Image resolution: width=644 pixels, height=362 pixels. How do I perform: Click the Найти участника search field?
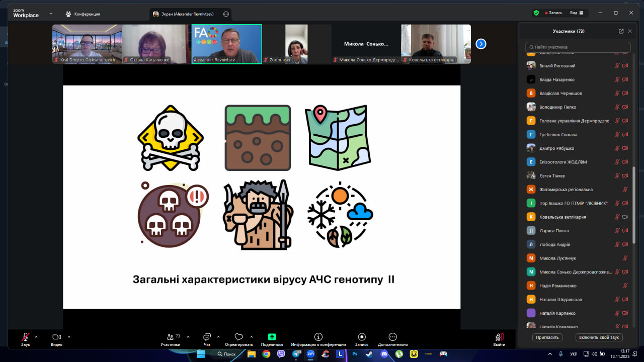click(578, 47)
